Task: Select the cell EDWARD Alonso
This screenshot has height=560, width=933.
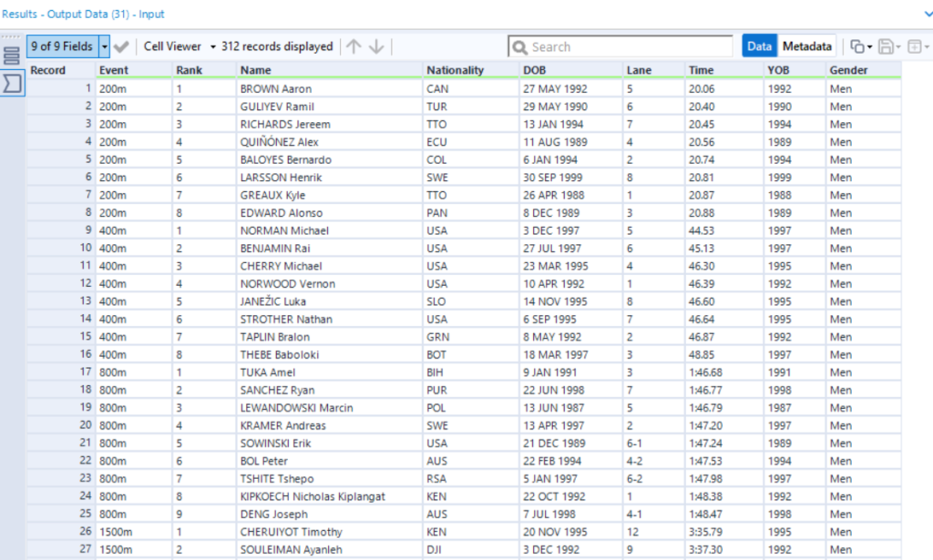Action: [x=330, y=213]
